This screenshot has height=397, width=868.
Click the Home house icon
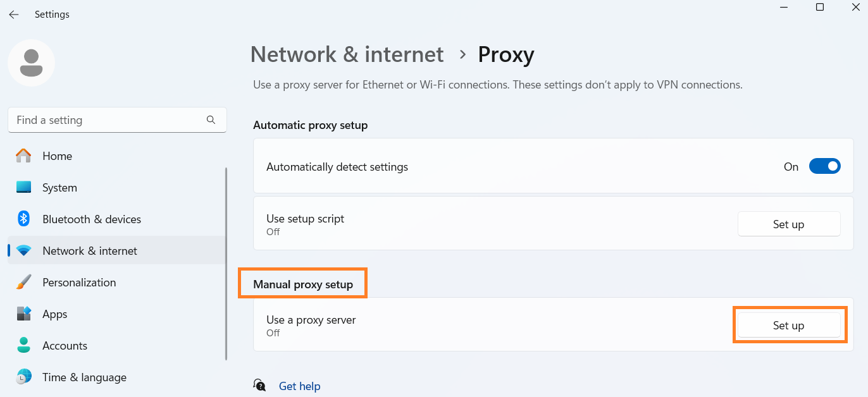click(23, 156)
